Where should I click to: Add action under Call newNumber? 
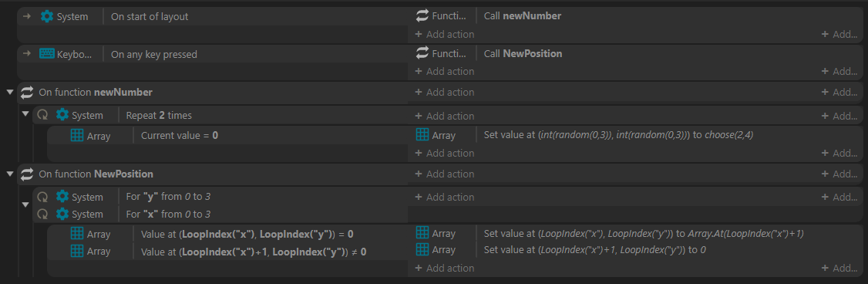click(445, 35)
